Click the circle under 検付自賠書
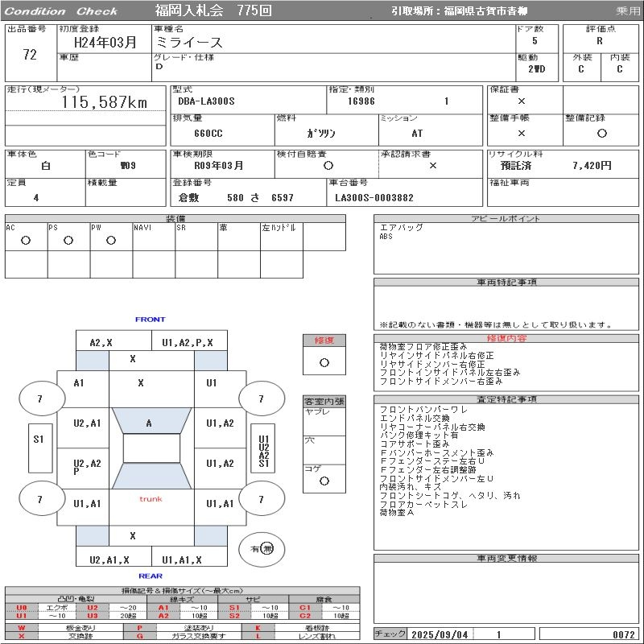Screen dimensions: 644x644 coord(328,166)
